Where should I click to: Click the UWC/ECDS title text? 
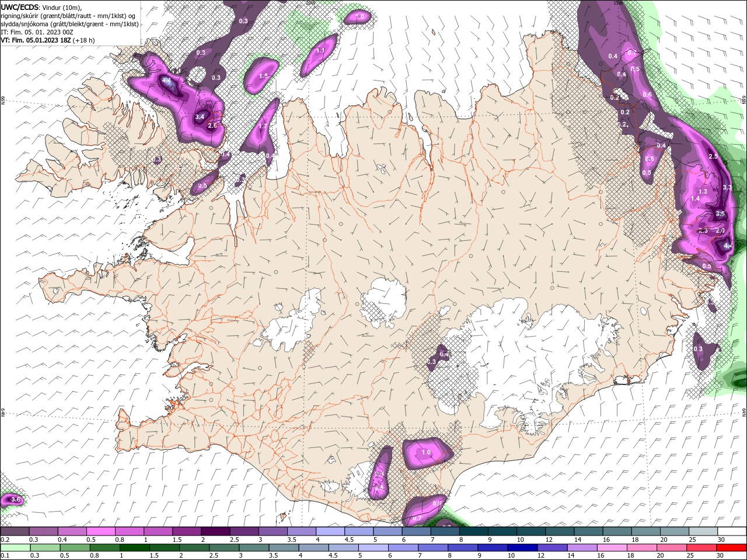pyautogui.click(x=20, y=7)
